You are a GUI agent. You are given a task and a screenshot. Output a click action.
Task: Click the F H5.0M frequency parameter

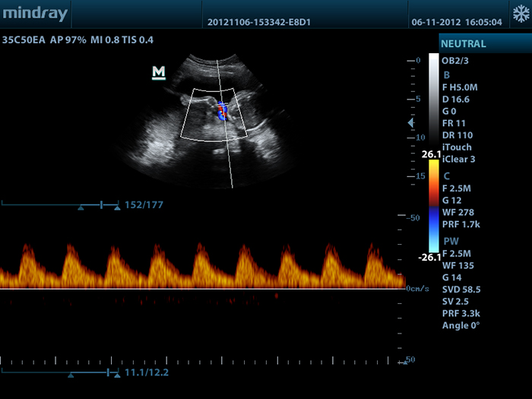click(460, 87)
